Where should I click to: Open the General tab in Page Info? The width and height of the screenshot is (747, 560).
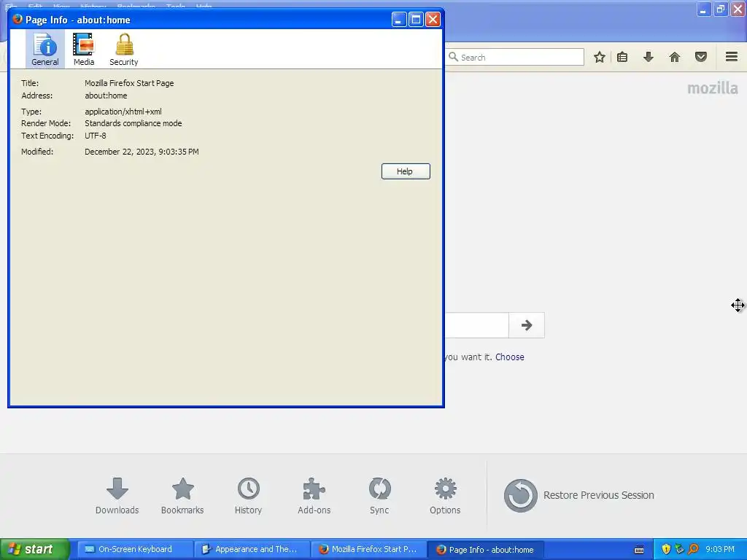(x=45, y=50)
